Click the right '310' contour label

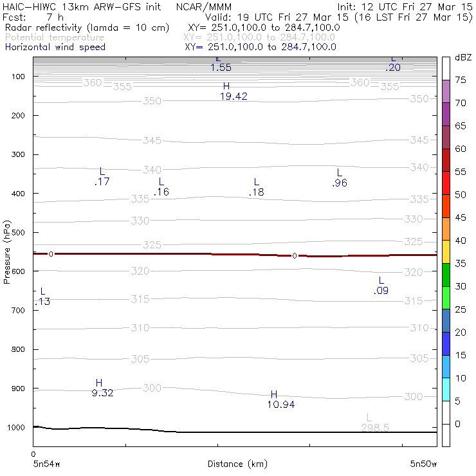pos(419,328)
